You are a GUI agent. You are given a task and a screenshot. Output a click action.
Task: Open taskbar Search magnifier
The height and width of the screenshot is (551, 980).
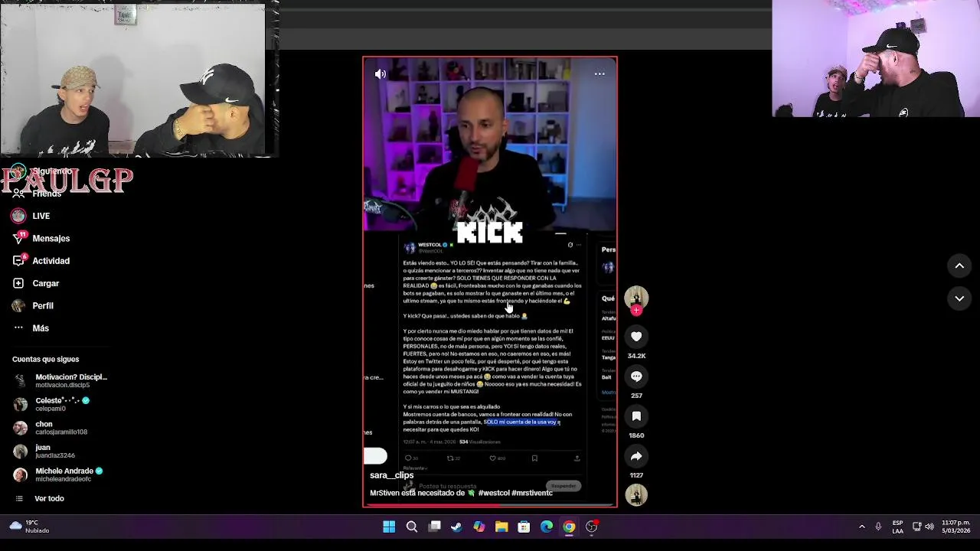[412, 527]
